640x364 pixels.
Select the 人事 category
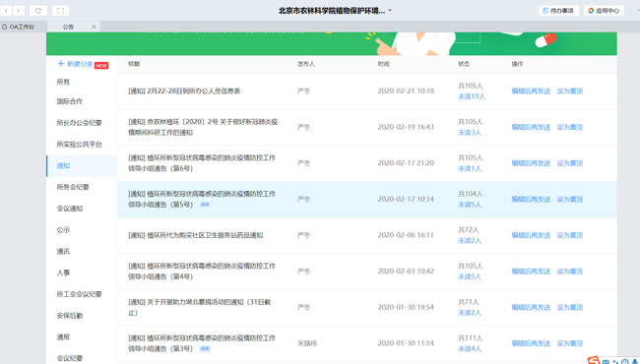tap(63, 273)
